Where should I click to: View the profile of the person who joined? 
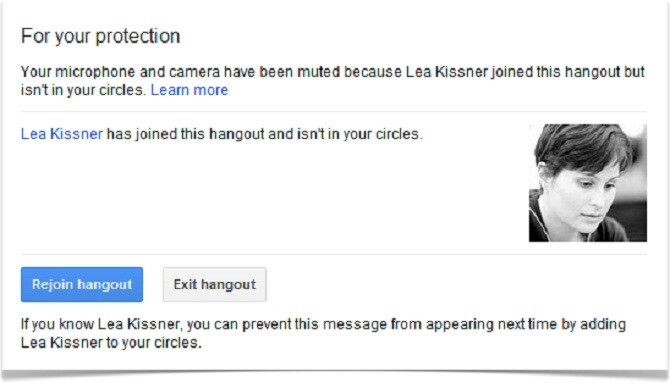tap(62, 134)
